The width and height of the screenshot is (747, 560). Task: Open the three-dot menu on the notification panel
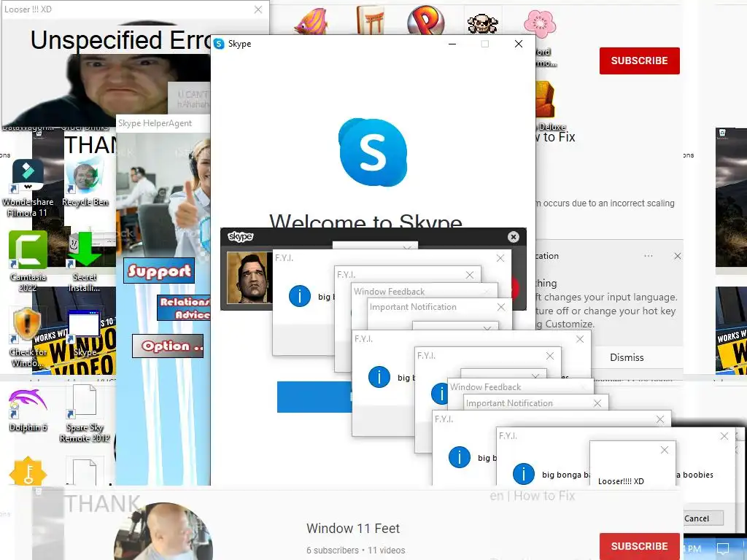[649, 256]
